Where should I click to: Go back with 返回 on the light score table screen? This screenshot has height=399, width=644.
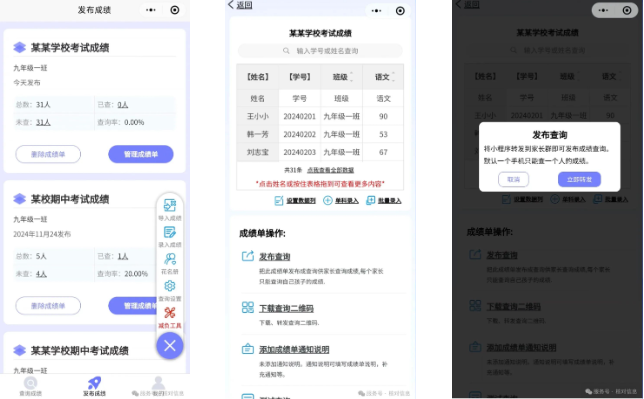coord(240,5)
